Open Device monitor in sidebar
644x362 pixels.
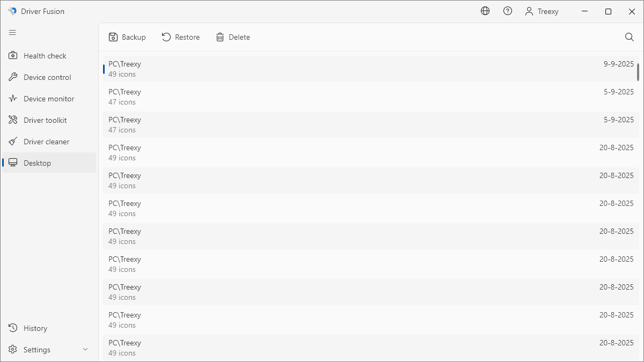(x=49, y=99)
